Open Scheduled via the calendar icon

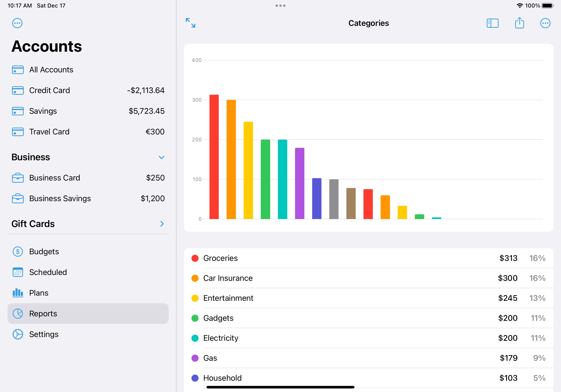(18, 272)
